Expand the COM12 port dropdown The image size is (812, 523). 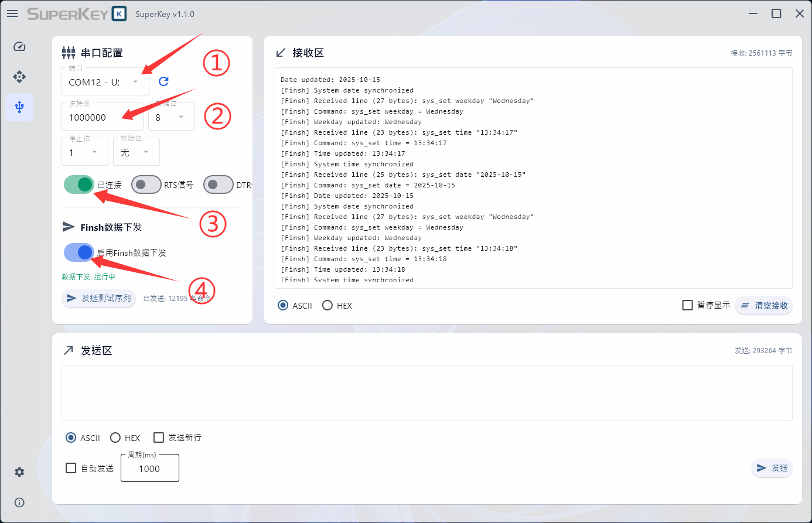[105, 82]
